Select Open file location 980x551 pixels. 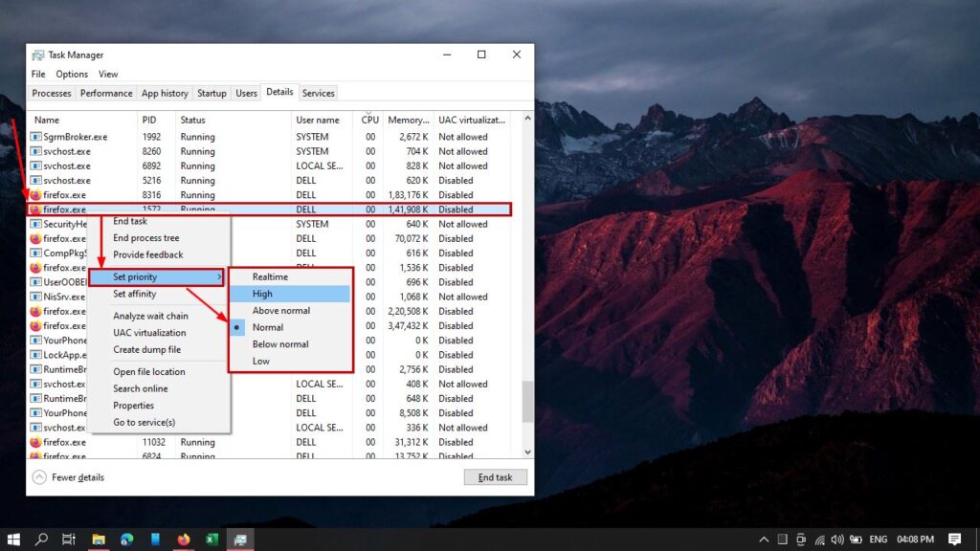pyautogui.click(x=148, y=372)
